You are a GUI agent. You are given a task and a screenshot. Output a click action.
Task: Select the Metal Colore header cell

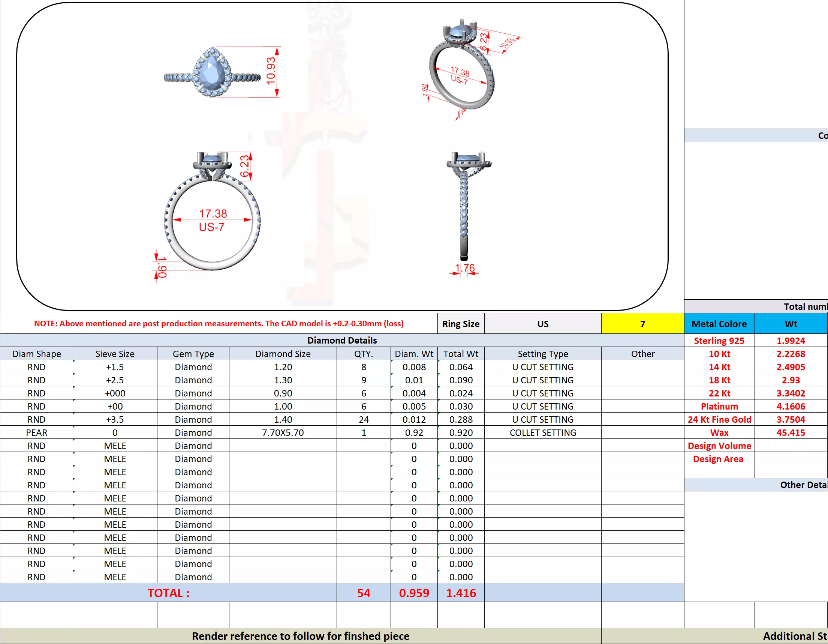click(x=719, y=324)
